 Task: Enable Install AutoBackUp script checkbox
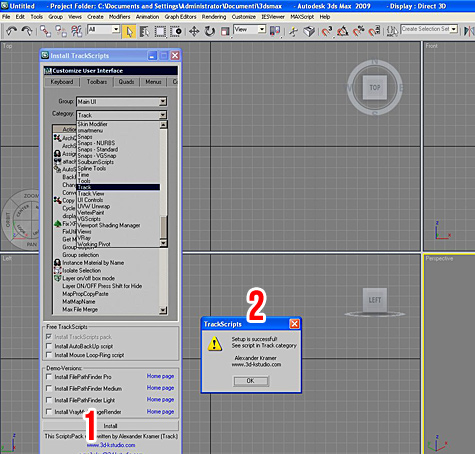pyautogui.click(x=49, y=346)
